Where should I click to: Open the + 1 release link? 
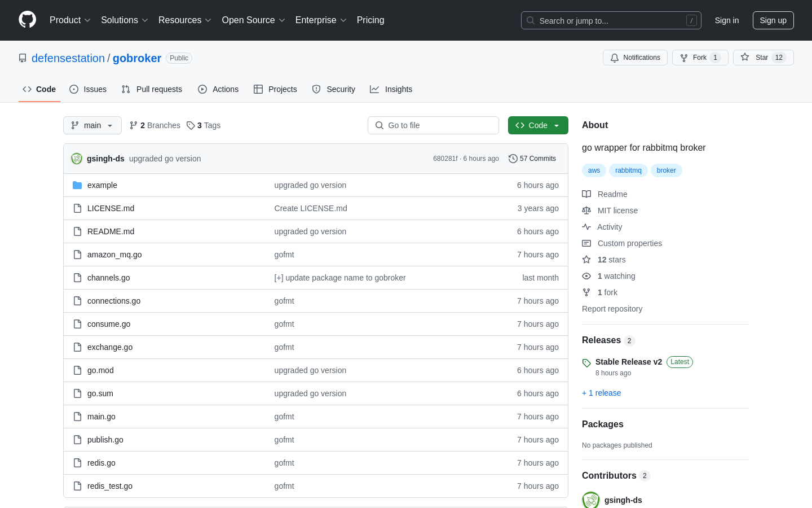pos(601,393)
